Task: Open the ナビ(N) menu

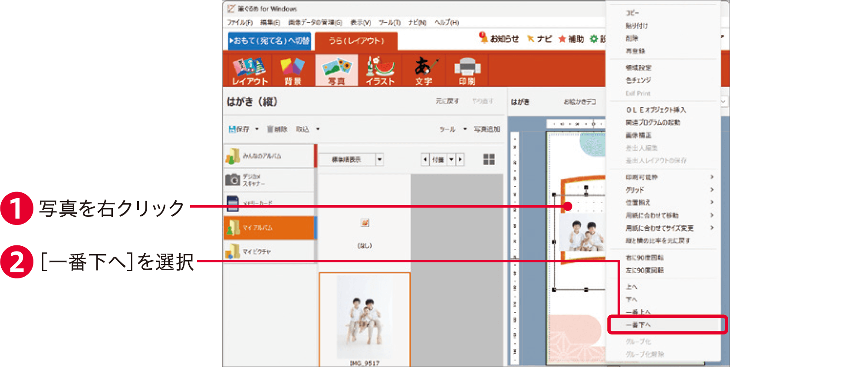Action: point(417,22)
